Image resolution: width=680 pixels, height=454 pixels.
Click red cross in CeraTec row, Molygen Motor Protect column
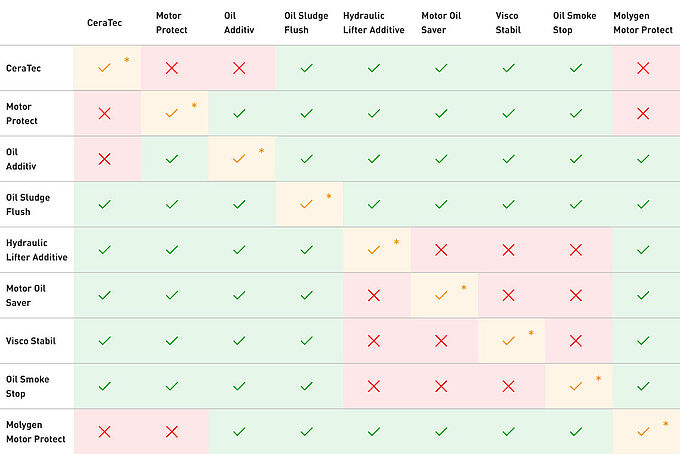643,68
